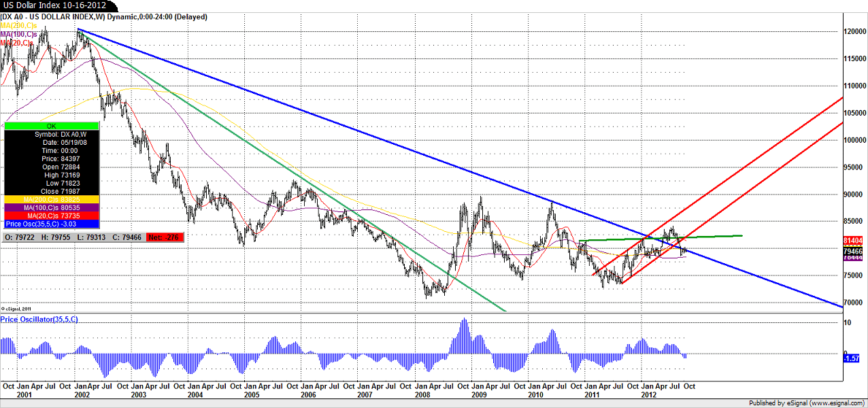
Task: Click the O: 79722 quote value
Action: click(20, 237)
